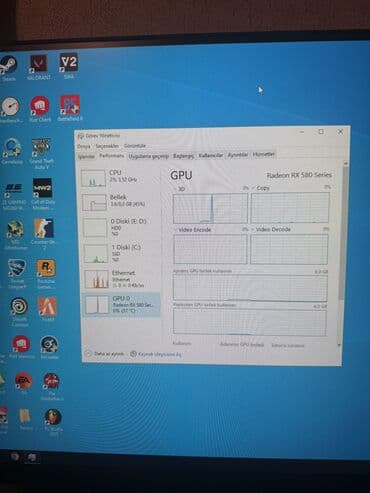The image size is (370, 493).
Task: Maximize the Task Manager window
Action: [x=321, y=132]
